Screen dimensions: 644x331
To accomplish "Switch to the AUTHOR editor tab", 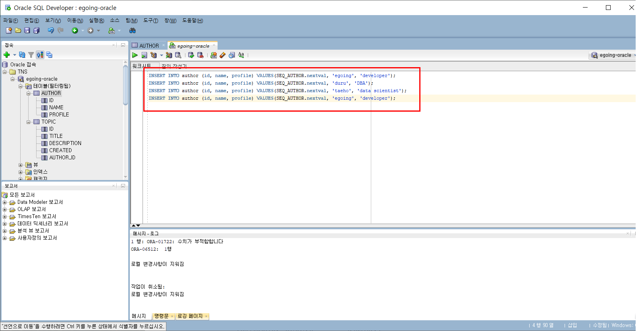I will pos(149,46).
